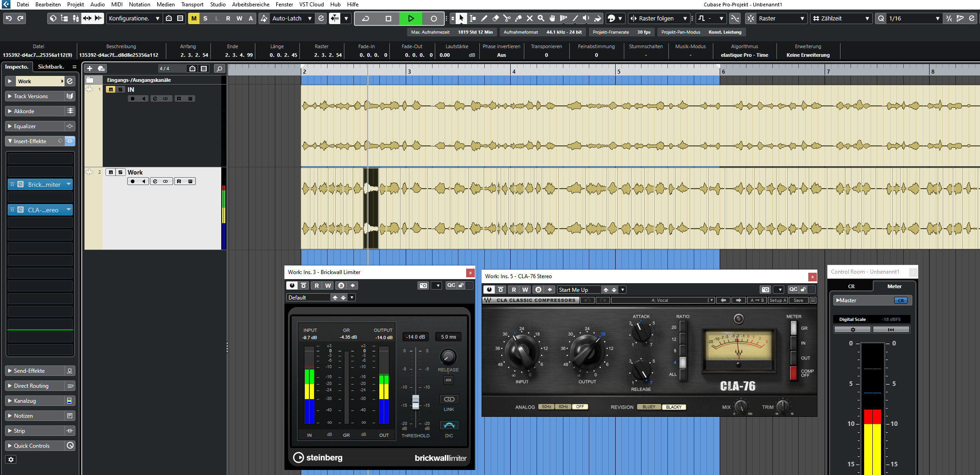The height and width of the screenshot is (475, 980).
Task: Unmute the IN track
Action: coord(110,90)
